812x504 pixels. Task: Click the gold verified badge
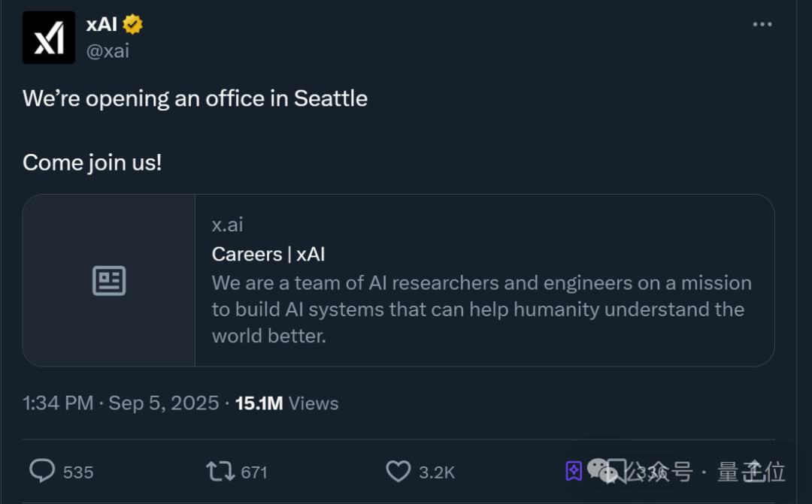pos(132,24)
